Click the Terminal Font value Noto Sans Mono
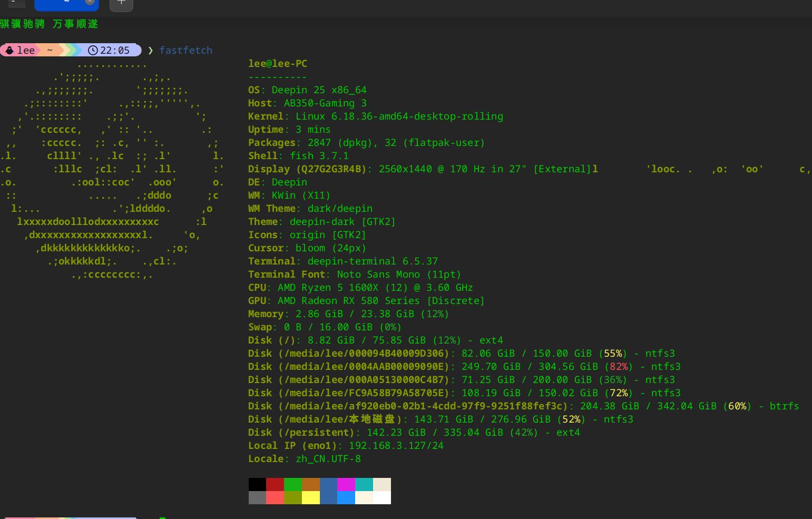812x519 pixels. pos(378,275)
